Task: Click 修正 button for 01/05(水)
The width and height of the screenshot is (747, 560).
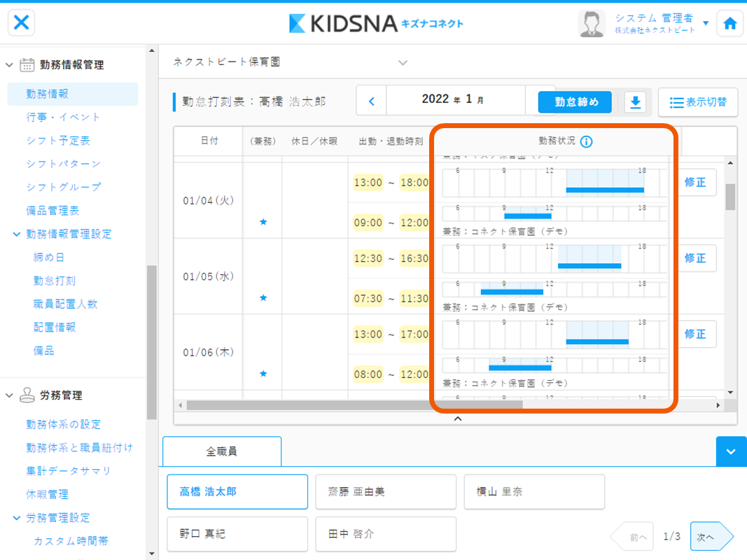Action: (x=694, y=258)
